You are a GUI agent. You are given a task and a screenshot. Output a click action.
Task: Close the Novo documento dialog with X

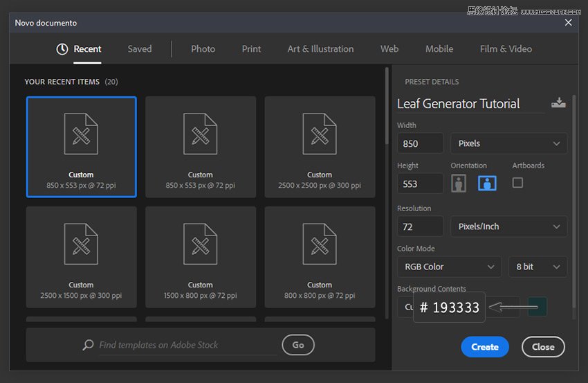569,23
